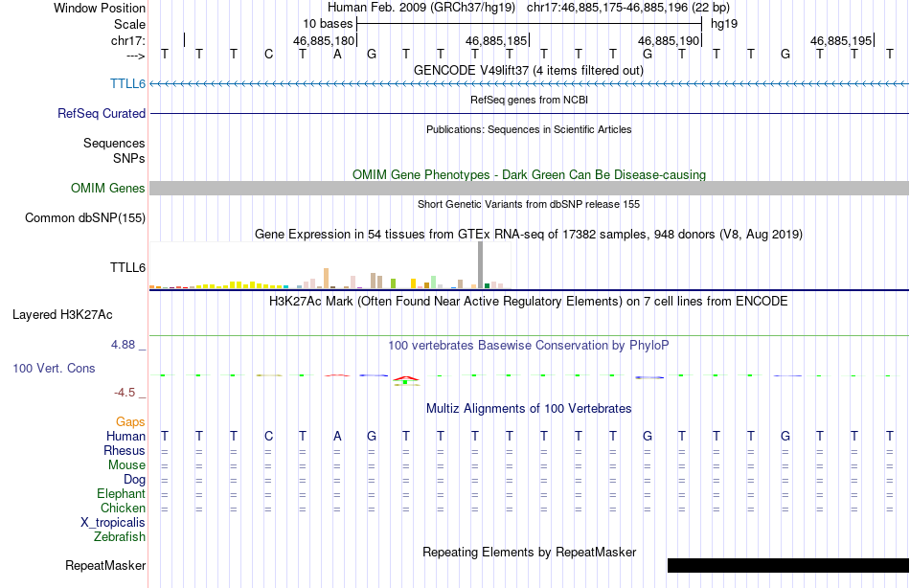Click Repeating Elements by RepeatMasker title
The height and width of the screenshot is (588, 910).
pos(530,552)
